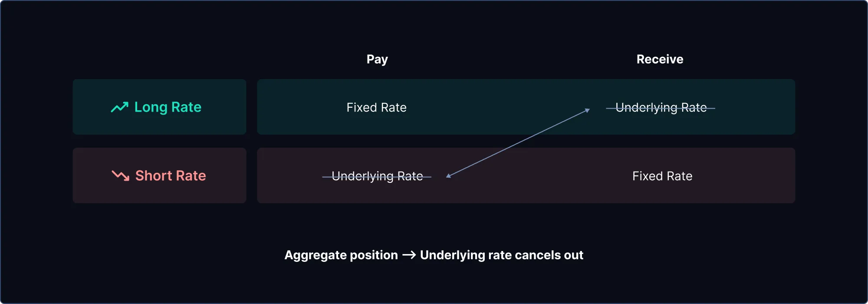Click the right arrow in the bottom caption
The width and height of the screenshot is (868, 304).
[x=409, y=255]
